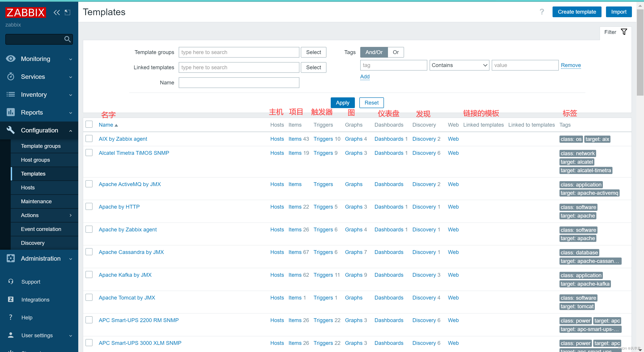Click the Administration gear icon

[11, 258]
